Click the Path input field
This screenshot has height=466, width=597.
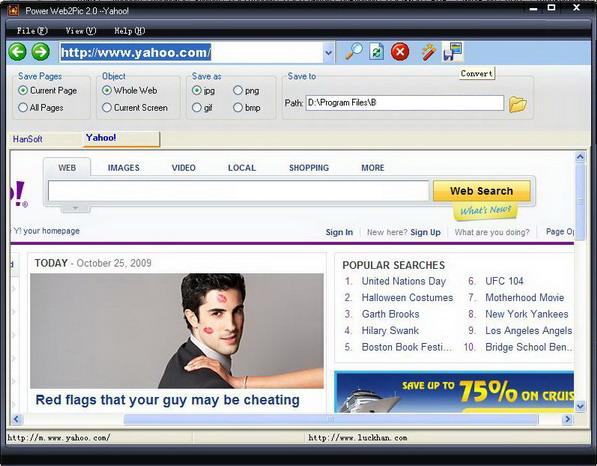tap(405, 103)
